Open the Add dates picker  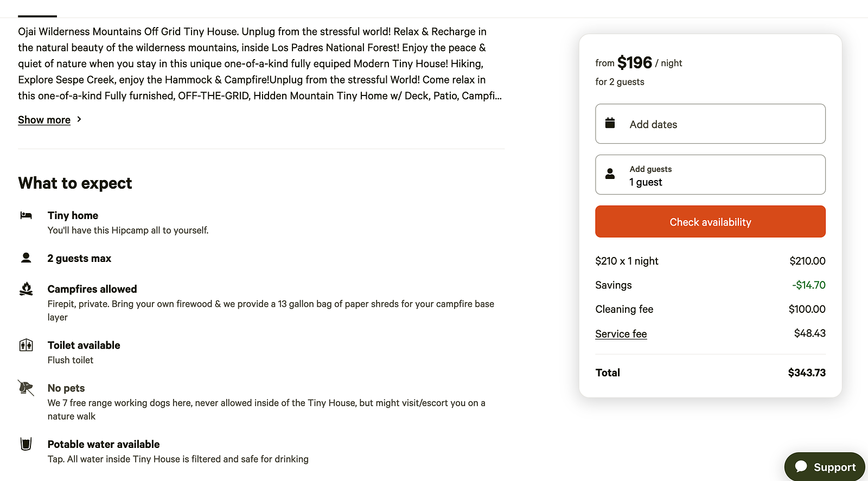tap(710, 124)
